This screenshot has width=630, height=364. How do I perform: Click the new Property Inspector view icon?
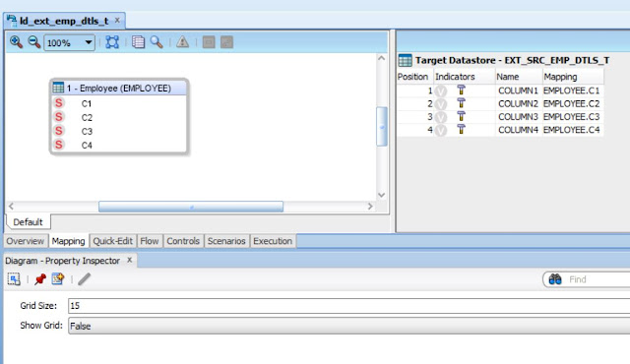pos(58,278)
